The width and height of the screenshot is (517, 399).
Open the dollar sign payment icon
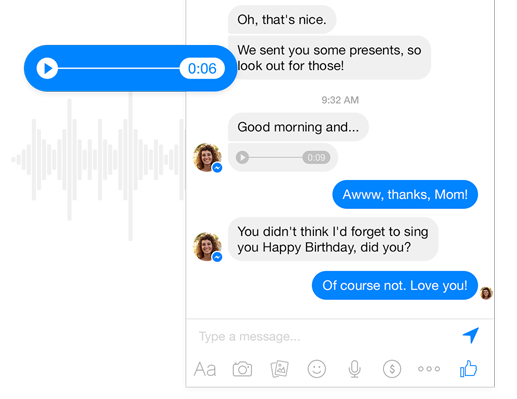392,369
